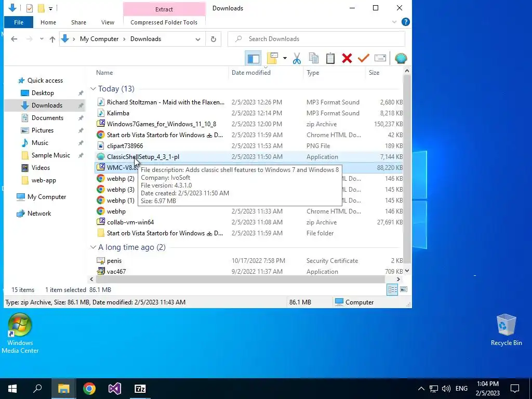Expand the address bar history dropdown
This screenshot has width=532, height=399.
point(198,39)
